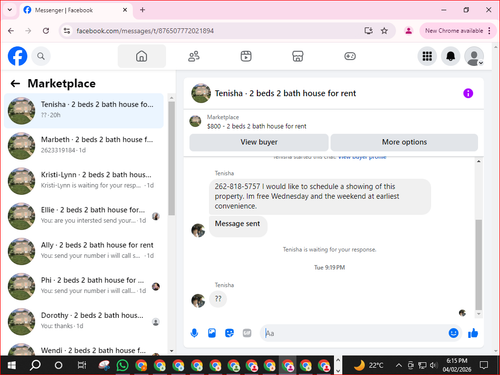Open the Chrome profile icon

[408, 31]
